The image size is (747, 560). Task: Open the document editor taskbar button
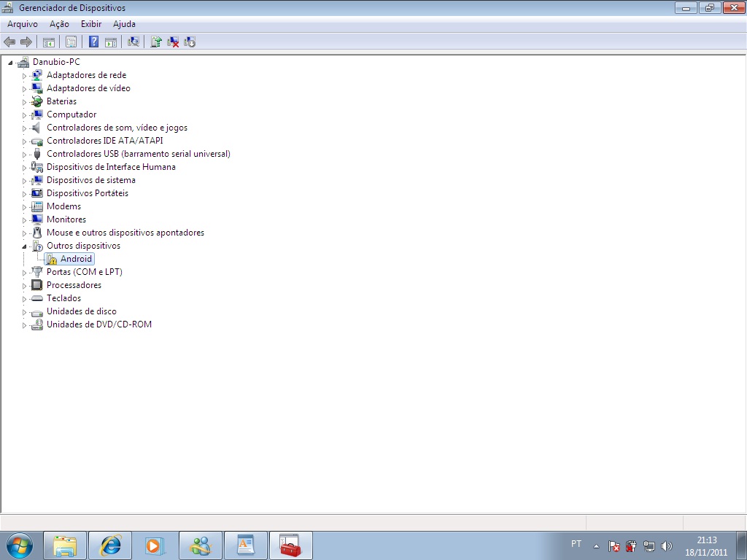[x=245, y=545]
